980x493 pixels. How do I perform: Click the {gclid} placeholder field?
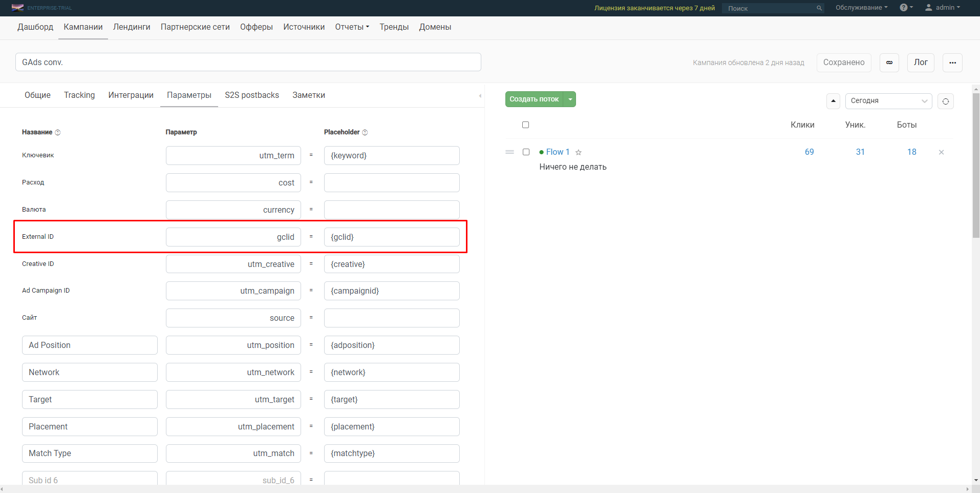(x=392, y=237)
